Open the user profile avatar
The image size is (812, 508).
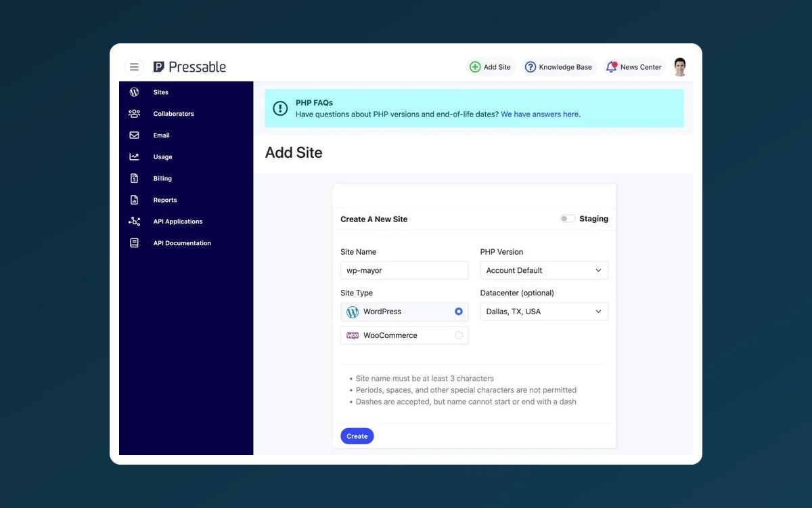pos(680,67)
